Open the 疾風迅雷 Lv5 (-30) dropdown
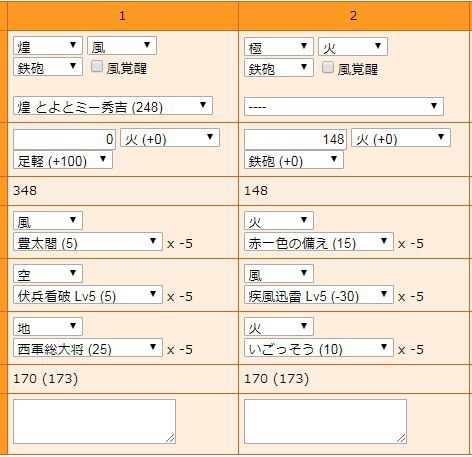Image resolution: width=472 pixels, height=457 pixels. [319, 295]
